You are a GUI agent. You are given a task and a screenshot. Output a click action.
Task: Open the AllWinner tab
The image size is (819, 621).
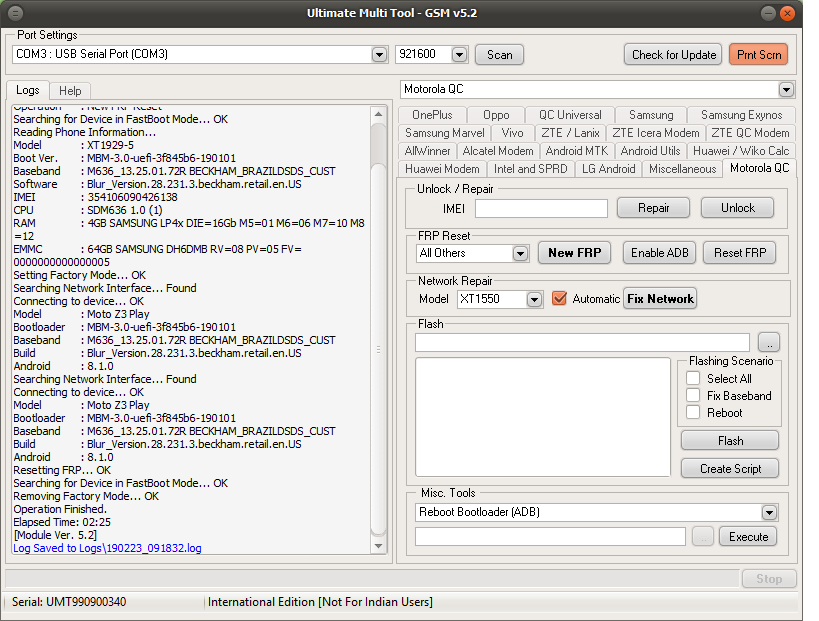[x=427, y=151]
